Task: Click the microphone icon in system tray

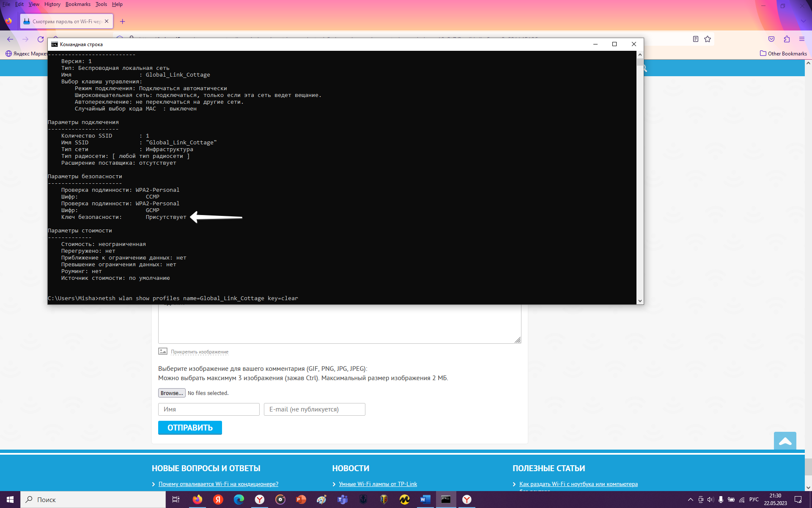Action: [721, 500]
